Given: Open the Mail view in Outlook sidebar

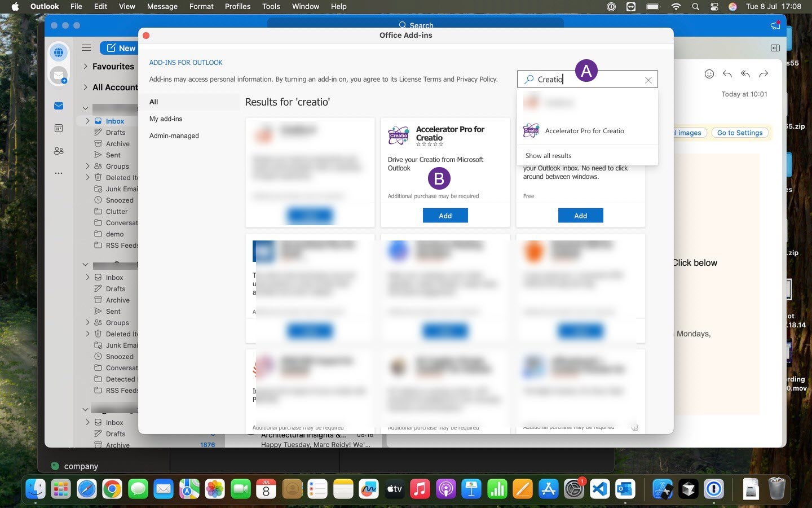Looking at the screenshot, I should click(x=59, y=106).
